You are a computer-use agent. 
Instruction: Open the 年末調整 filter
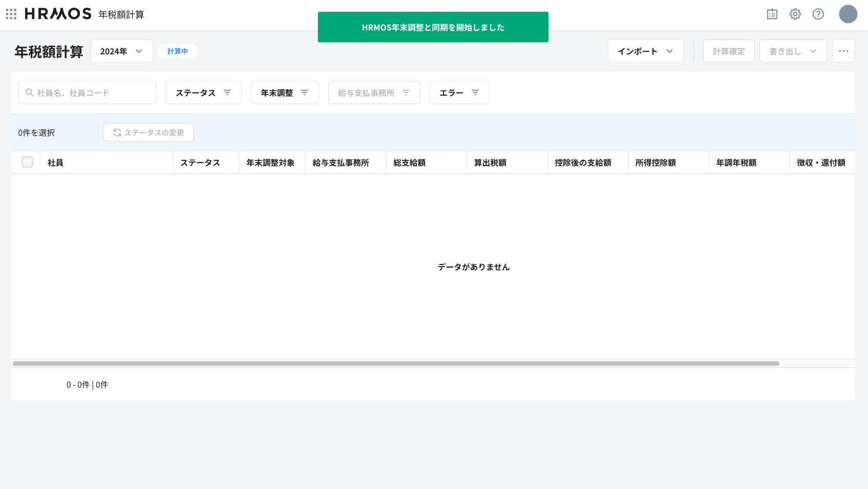point(284,93)
